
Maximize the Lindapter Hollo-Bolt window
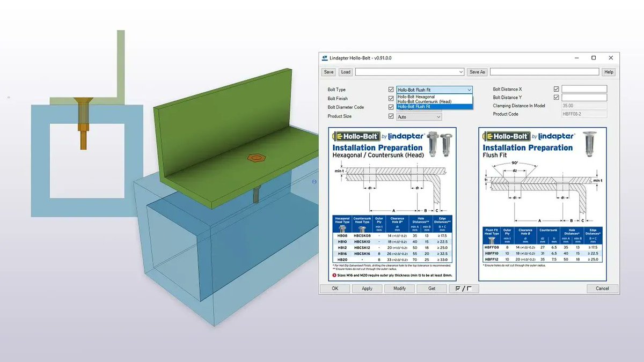click(x=594, y=58)
